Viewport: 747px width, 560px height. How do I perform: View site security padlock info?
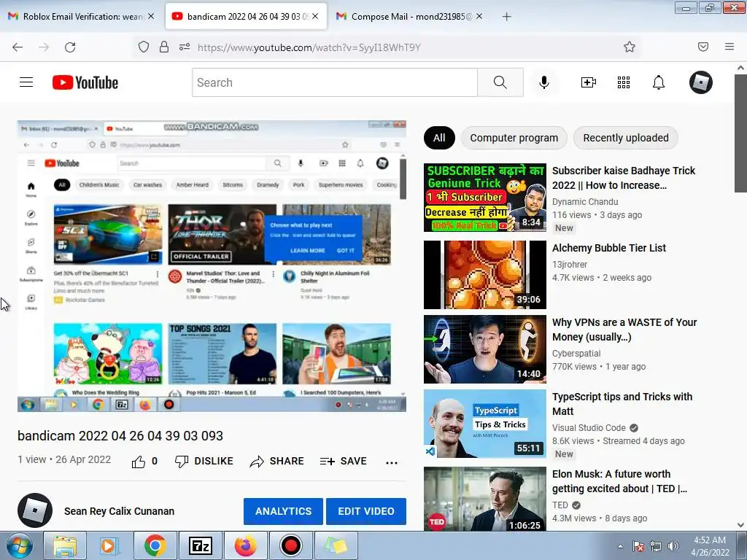coord(164,47)
